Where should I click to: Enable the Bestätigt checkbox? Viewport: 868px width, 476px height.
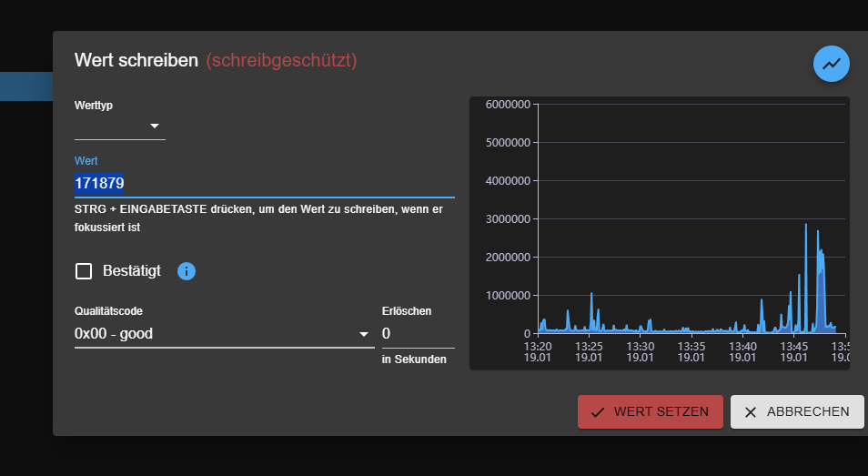tap(84, 271)
